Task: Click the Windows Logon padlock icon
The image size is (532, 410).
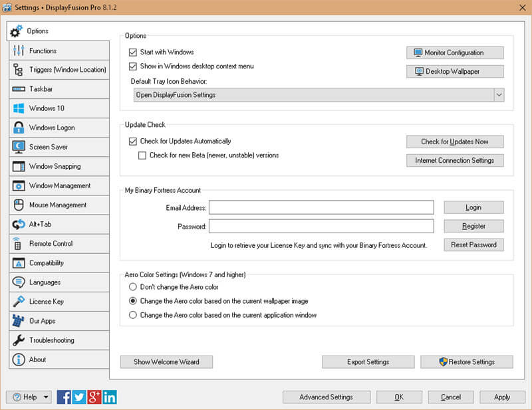Action: coord(19,128)
